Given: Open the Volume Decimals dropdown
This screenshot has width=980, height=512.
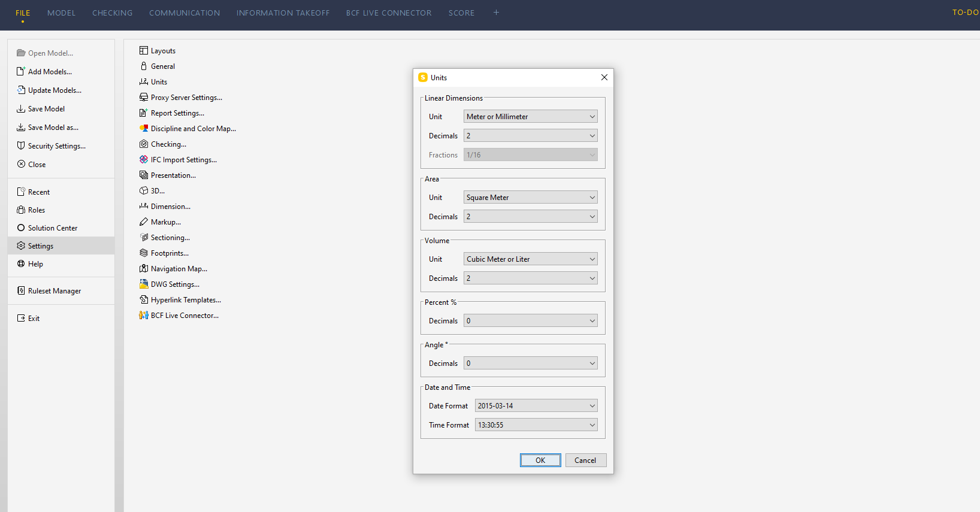Looking at the screenshot, I should point(530,278).
